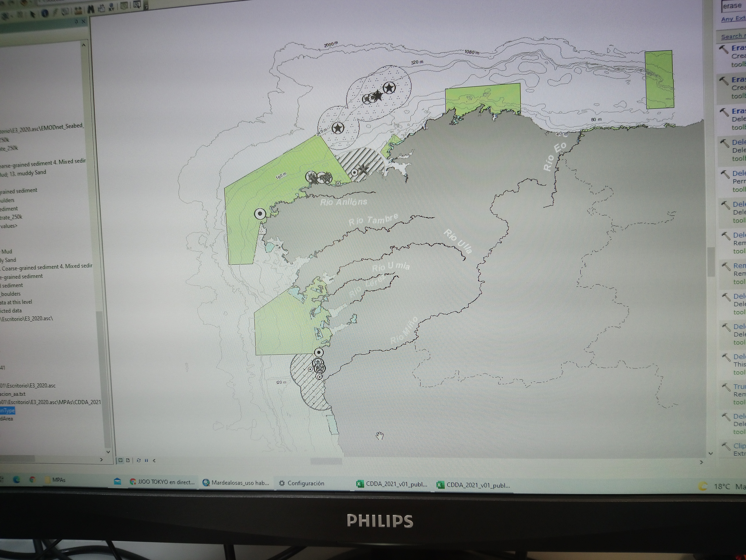
Task: Switch to Layout View button
Action: pyautogui.click(x=128, y=461)
